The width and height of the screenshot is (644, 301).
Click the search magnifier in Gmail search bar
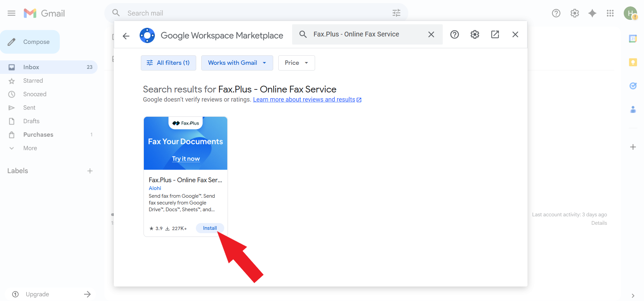pos(116,13)
